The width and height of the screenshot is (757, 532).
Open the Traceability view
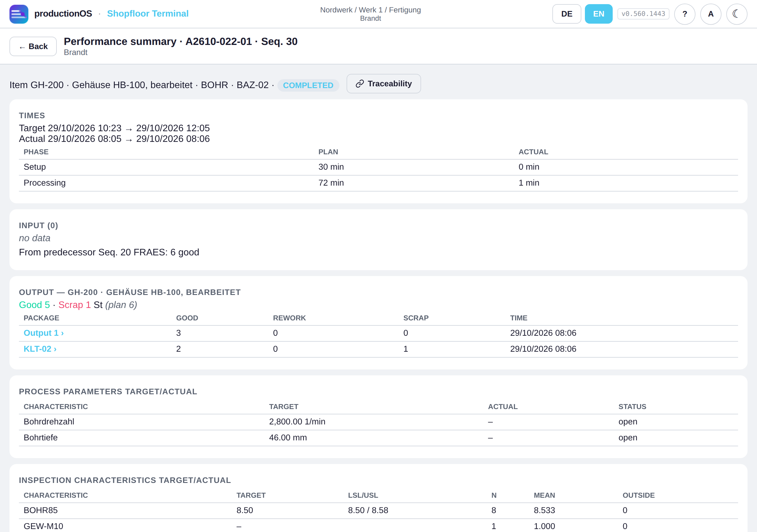point(384,84)
